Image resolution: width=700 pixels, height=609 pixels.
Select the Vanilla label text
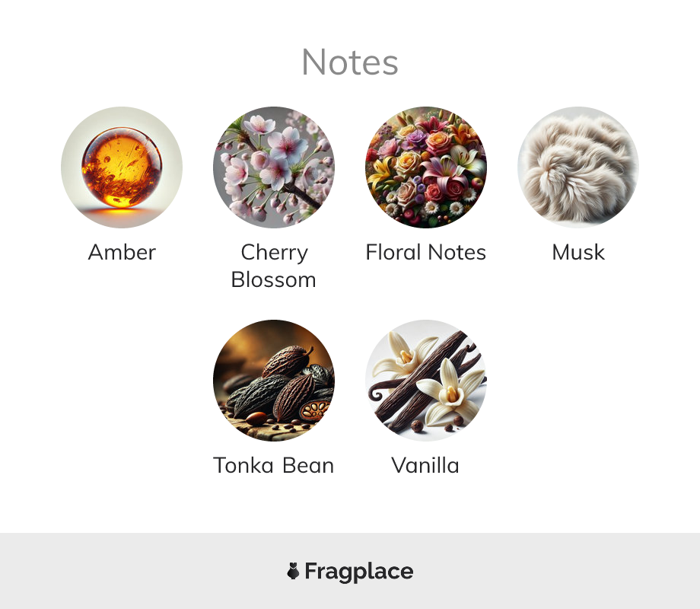click(425, 466)
